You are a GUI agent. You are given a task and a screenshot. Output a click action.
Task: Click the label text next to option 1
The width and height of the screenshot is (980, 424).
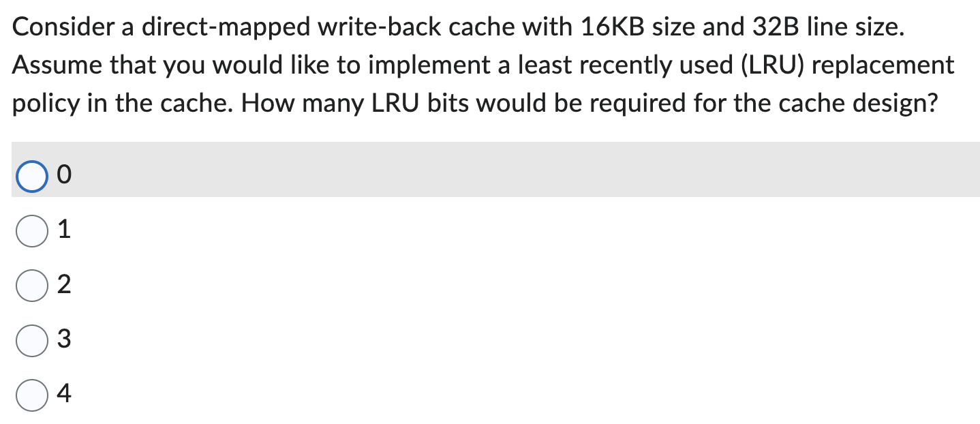click(x=63, y=230)
